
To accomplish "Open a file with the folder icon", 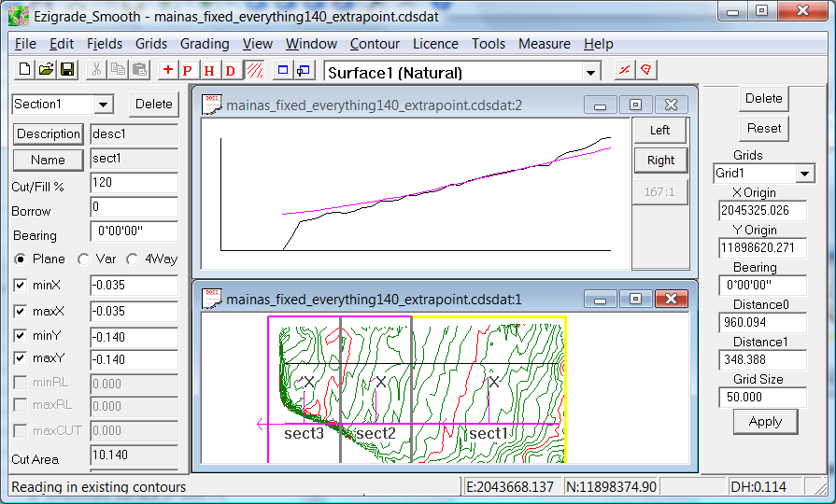I will pyautogui.click(x=46, y=70).
